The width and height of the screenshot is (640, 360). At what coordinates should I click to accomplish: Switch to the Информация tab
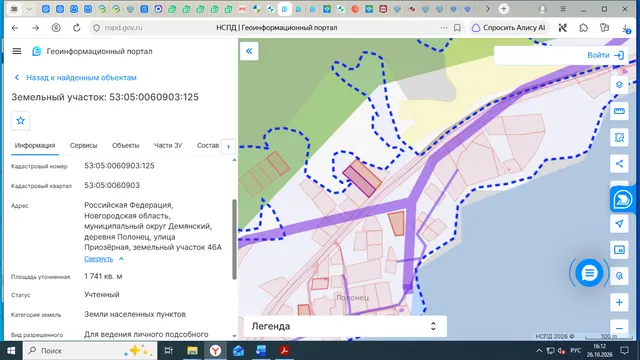(35, 145)
